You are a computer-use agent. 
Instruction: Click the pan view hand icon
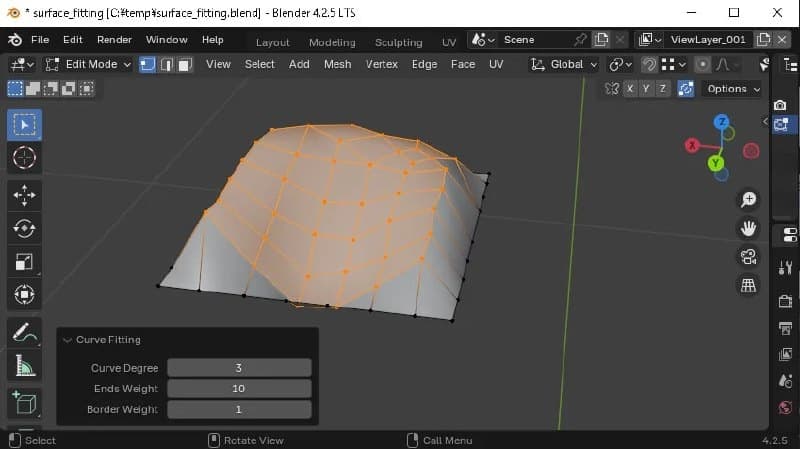click(x=748, y=228)
